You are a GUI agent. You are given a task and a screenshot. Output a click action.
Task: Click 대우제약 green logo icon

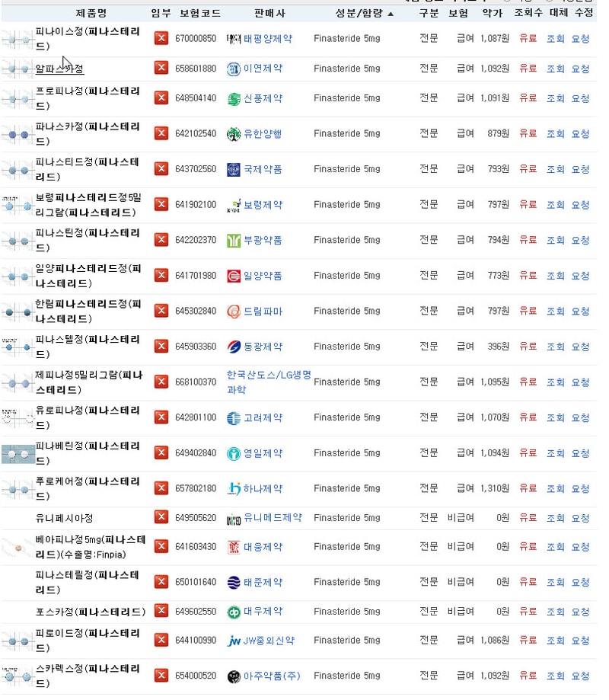(234, 612)
